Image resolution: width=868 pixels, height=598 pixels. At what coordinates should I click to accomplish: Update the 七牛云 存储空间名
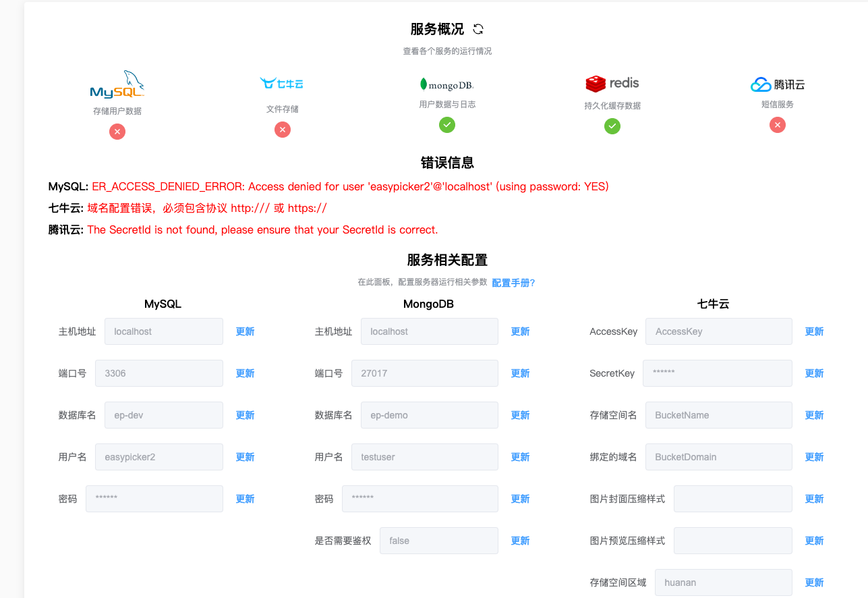point(814,415)
